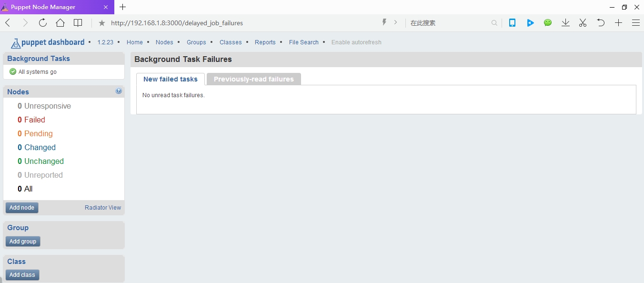Screen dimensions: 644x283
Task: Open the Groups navigation link
Action: (x=196, y=42)
